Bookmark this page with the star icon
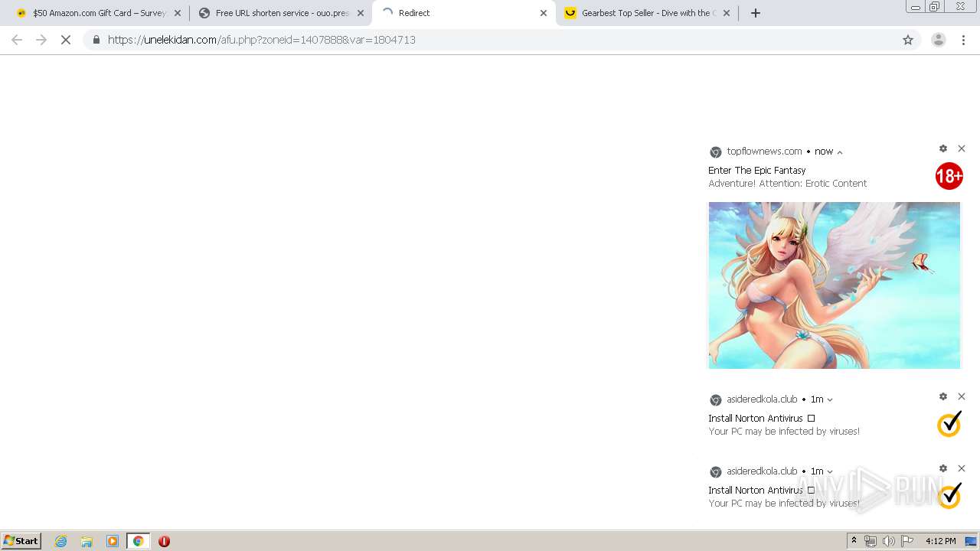Screen dimensions: 980x551 908,40
